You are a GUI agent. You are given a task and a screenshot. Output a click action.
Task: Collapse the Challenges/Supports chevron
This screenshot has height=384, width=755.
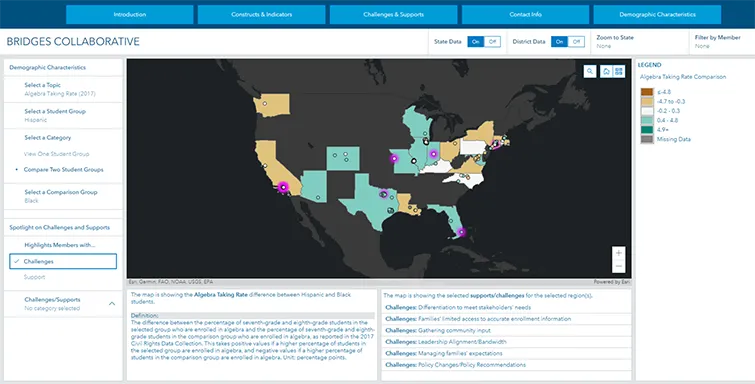pos(112,304)
